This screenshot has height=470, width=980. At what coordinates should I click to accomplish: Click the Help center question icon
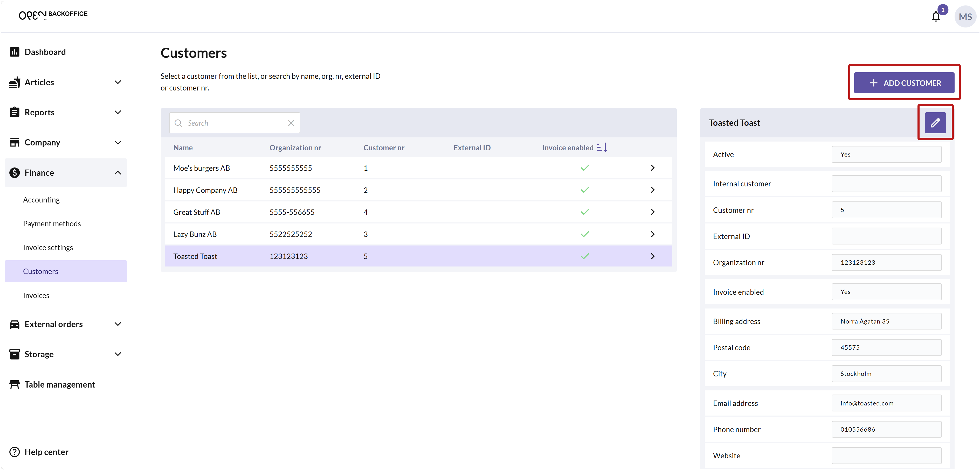click(15, 452)
